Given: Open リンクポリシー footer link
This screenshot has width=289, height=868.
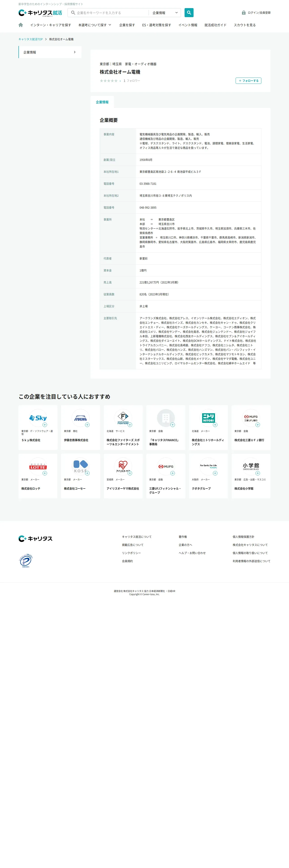Looking at the screenshot, I should point(131,553).
